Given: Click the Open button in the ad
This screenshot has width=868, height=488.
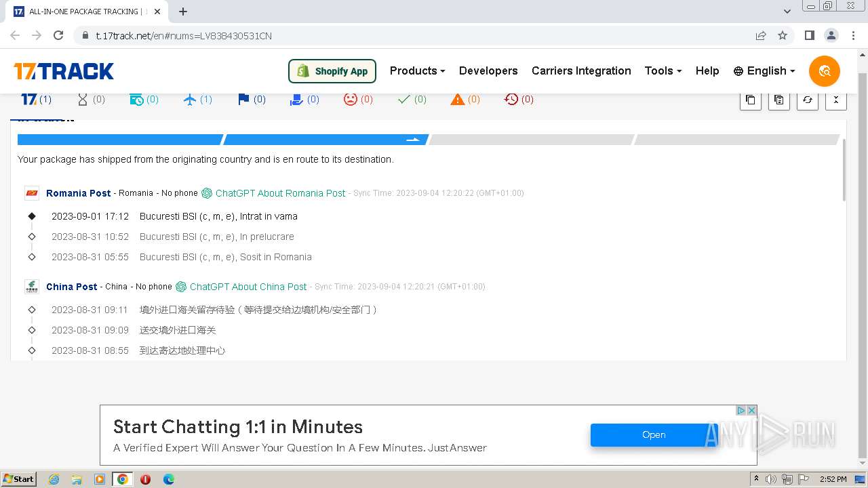Looking at the screenshot, I should (654, 435).
